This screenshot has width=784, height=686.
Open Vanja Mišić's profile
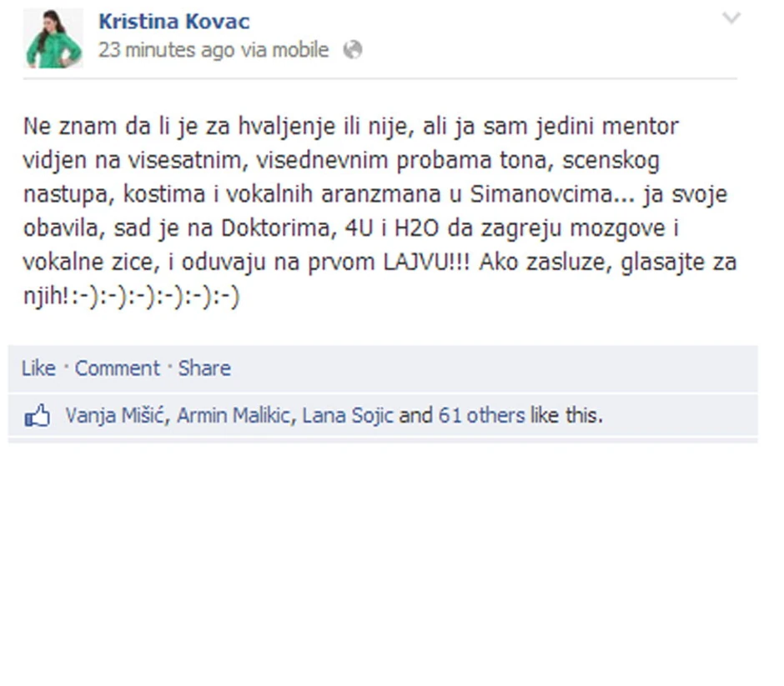[115, 416]
